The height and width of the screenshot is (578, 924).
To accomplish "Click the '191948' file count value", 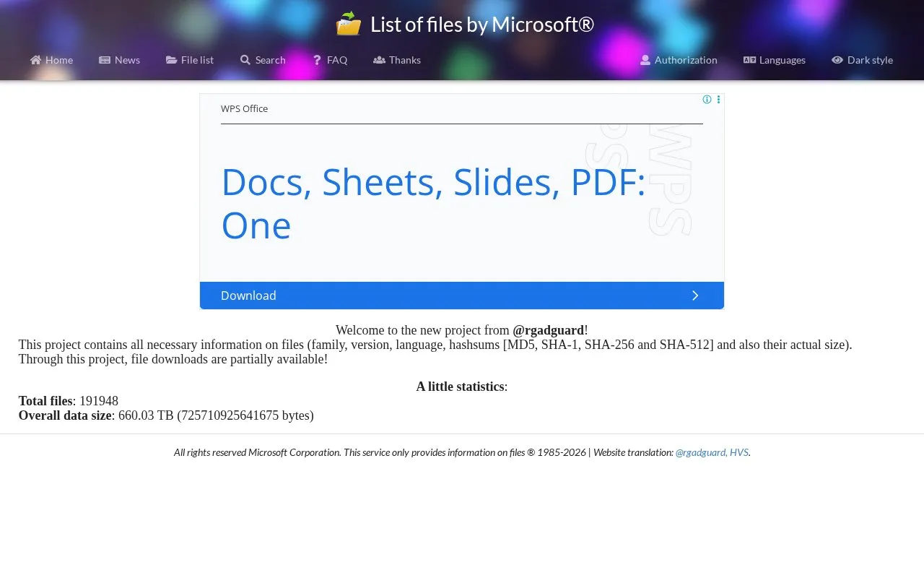I will [x=99, y=401].
